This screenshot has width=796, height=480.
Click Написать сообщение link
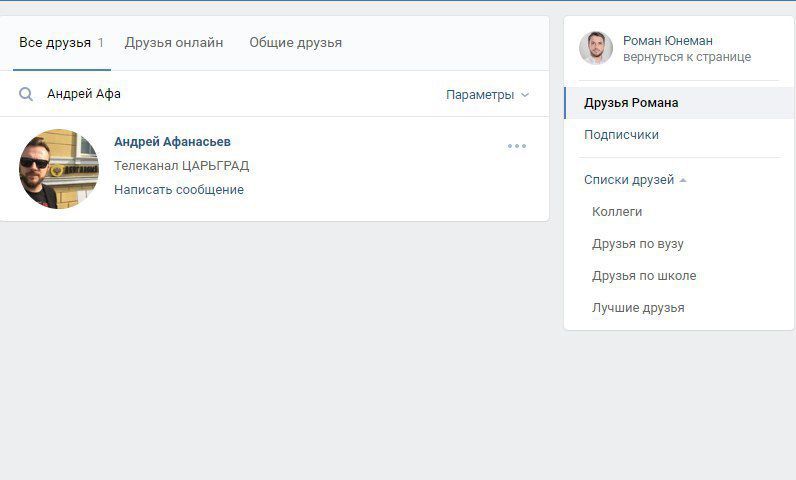pyautogui.click(x=179, y=189)
